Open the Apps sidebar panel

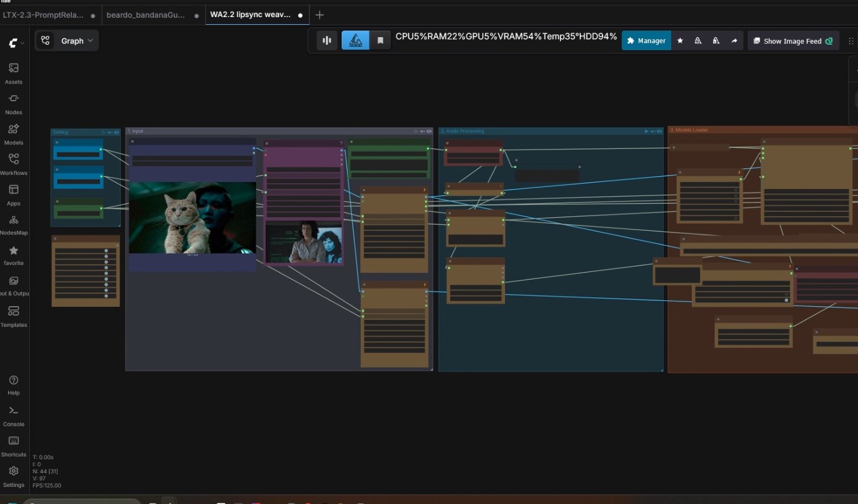14,195
